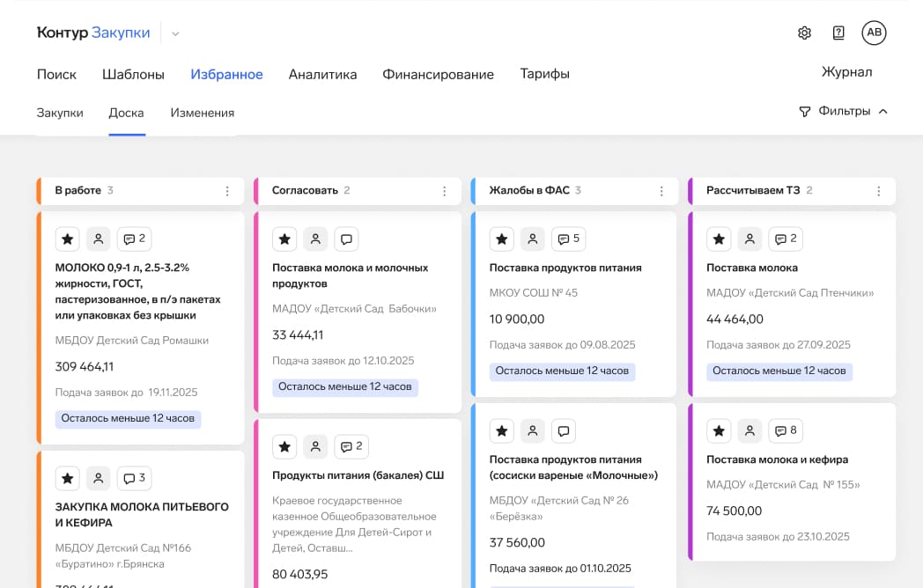Toggle favorite star on ЗАКУПКА МОЛОКА ПИТЬЕВОГО card

[x=68, y=478]
